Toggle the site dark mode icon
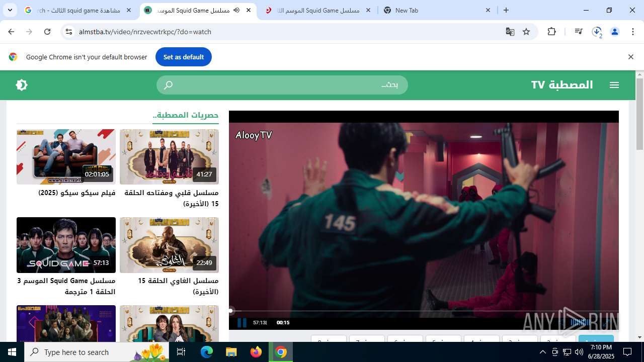 [x=22, y=85]
